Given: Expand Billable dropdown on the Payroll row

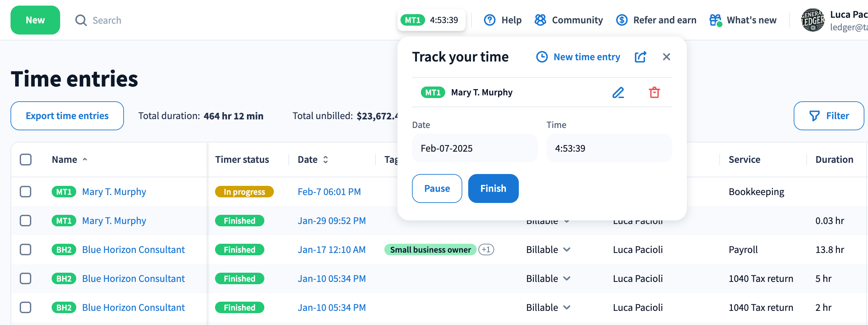Looking at the screenshot, I should [567, 249].
